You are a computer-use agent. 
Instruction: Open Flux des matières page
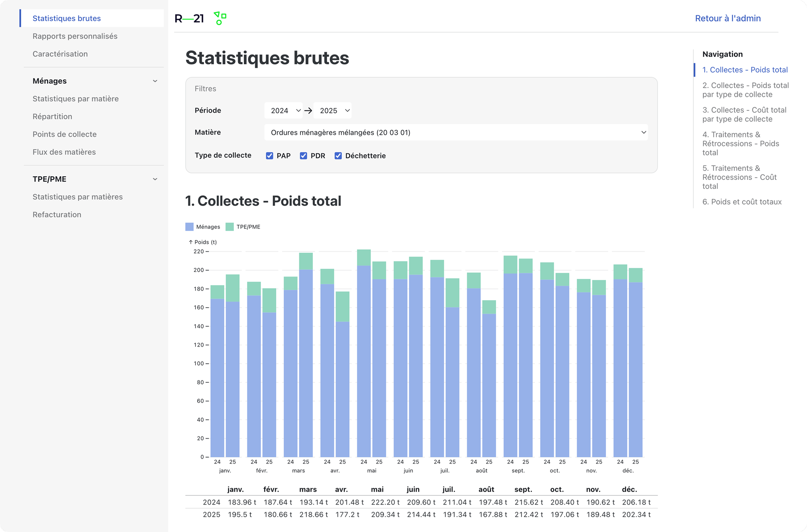[x=64, y=152]
